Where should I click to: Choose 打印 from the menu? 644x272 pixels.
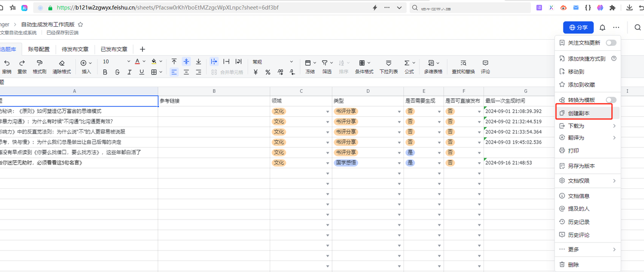[x=588, y=151]
